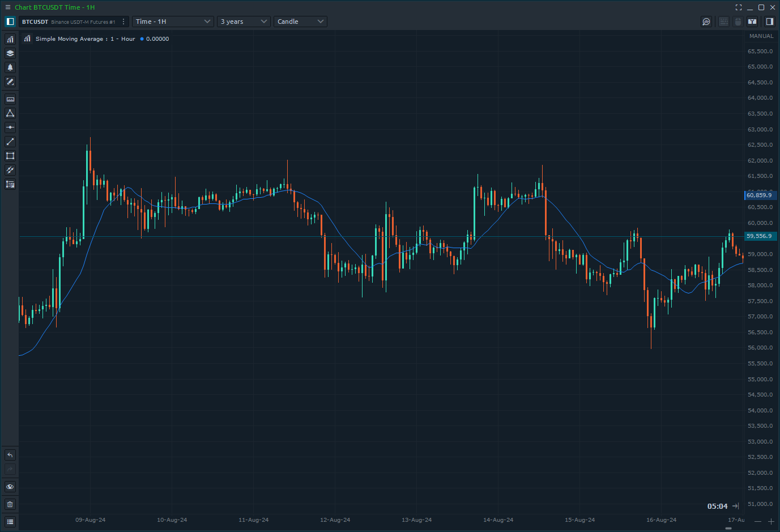Screen dimensions: 780x532
Task: Delete all drawings with trash icon
Action: 10,504
